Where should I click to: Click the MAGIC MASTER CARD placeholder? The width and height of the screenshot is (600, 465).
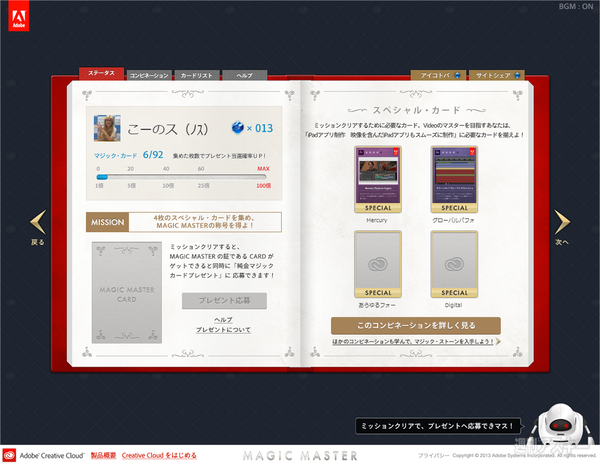(x=127, y=292)
